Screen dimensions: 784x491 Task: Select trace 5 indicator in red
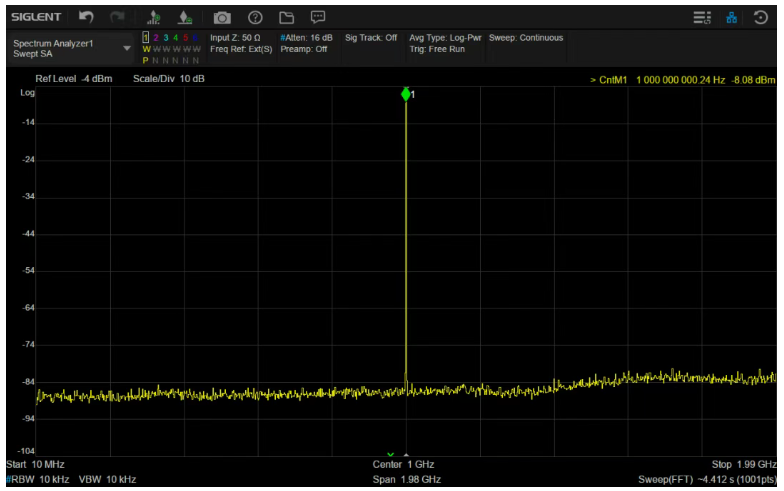pyautogui.click(x=186, y=38)
